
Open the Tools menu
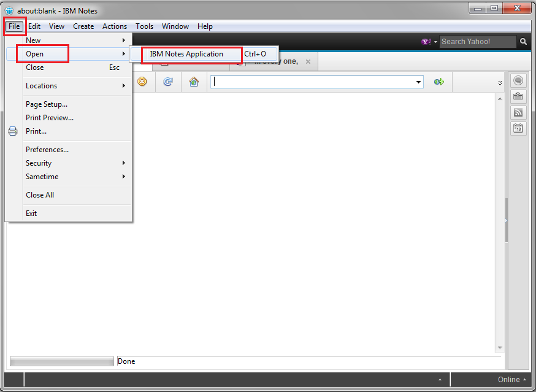tap(144, 26)
